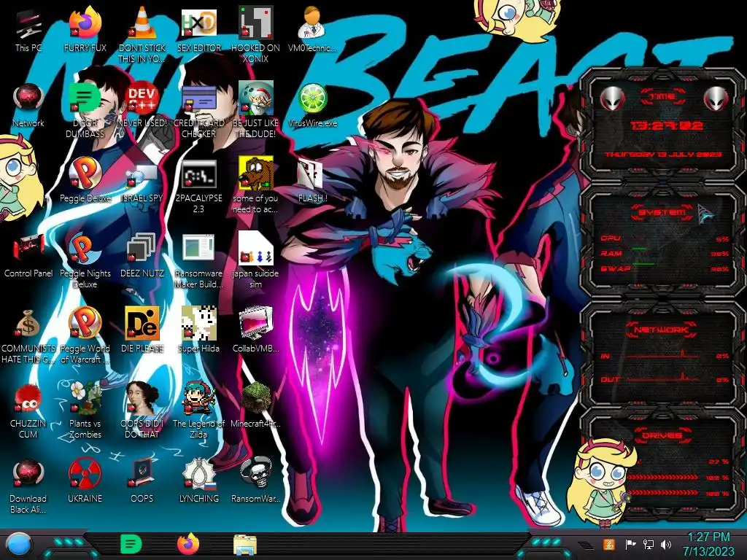Screen dimensions: 747x560
Task: Click the Start orb on the taskbar
Action: click(x=18, y=544)
